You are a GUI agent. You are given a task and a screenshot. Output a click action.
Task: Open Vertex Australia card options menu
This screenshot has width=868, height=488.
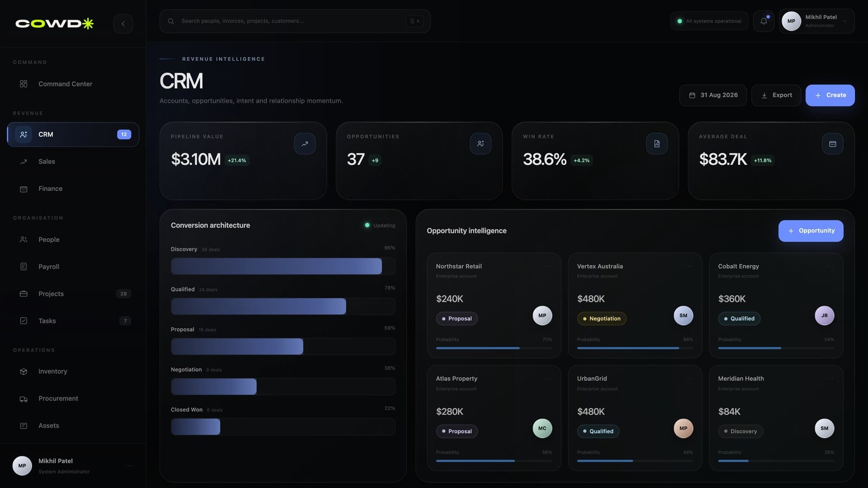pyautogui.click(x=689, y=266)
